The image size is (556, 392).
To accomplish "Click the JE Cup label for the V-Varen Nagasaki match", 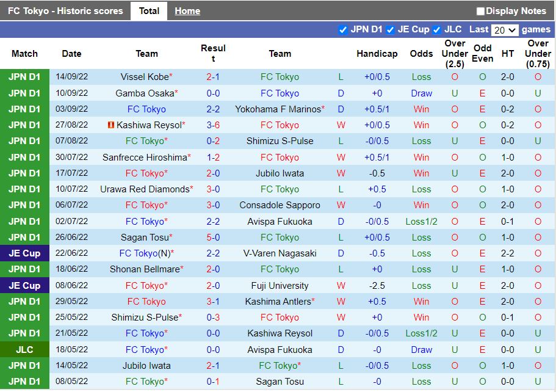I will 25,253.
